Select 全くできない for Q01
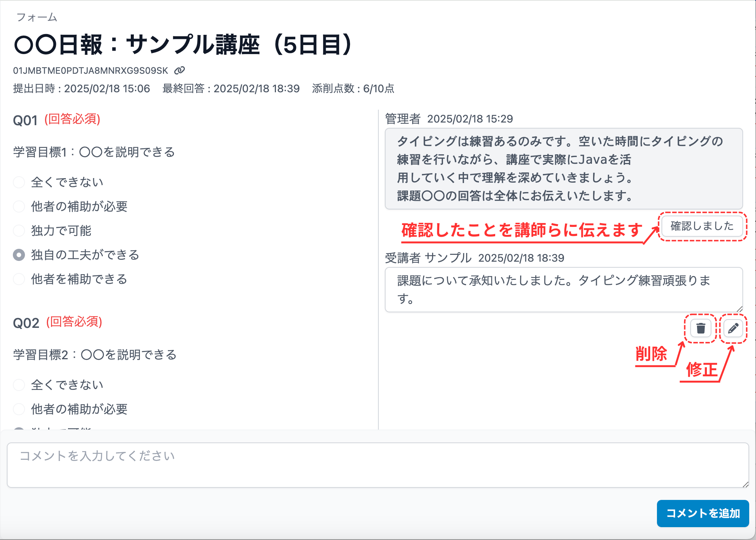 click(19, 182)
